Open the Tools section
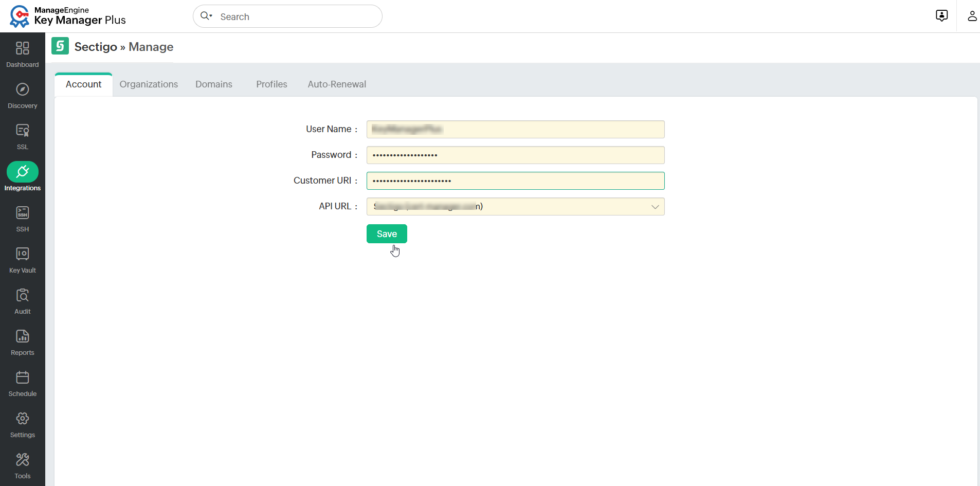This screenshot has height=486, width=980. click(23, 465)
